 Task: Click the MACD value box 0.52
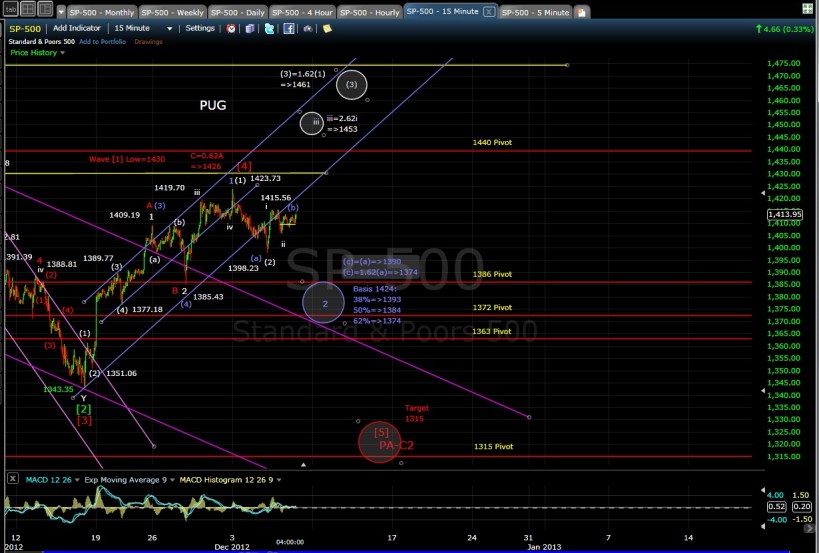pos(777,507)
